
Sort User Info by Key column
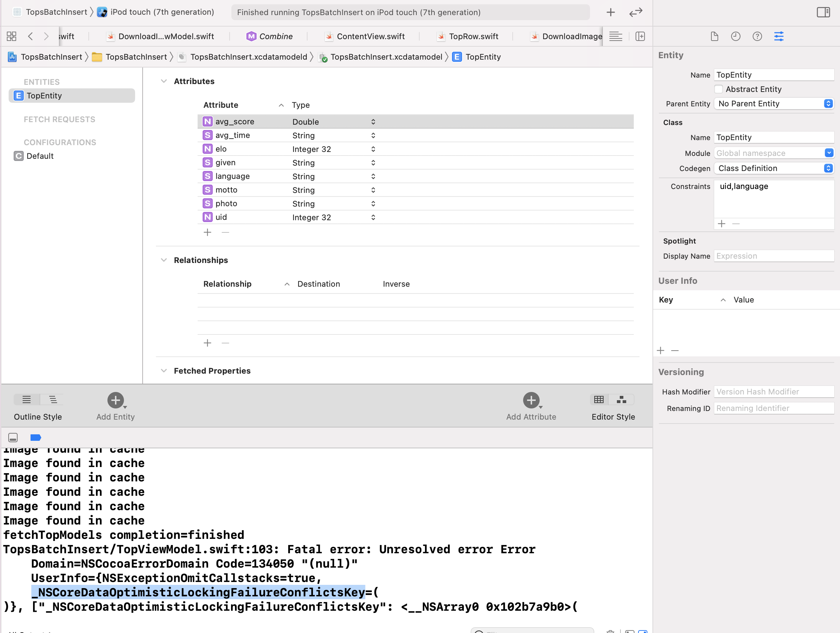(x=692, y=300)
